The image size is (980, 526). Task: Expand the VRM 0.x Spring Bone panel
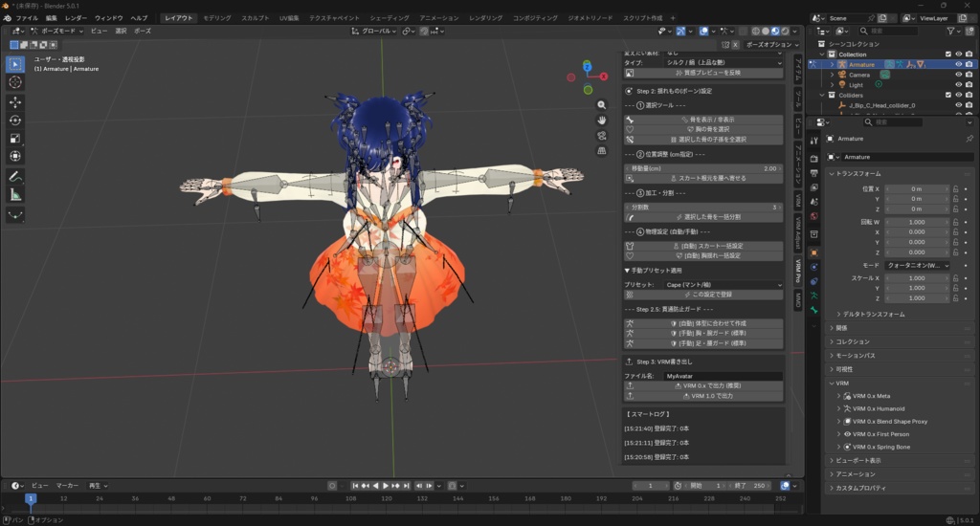838,447
